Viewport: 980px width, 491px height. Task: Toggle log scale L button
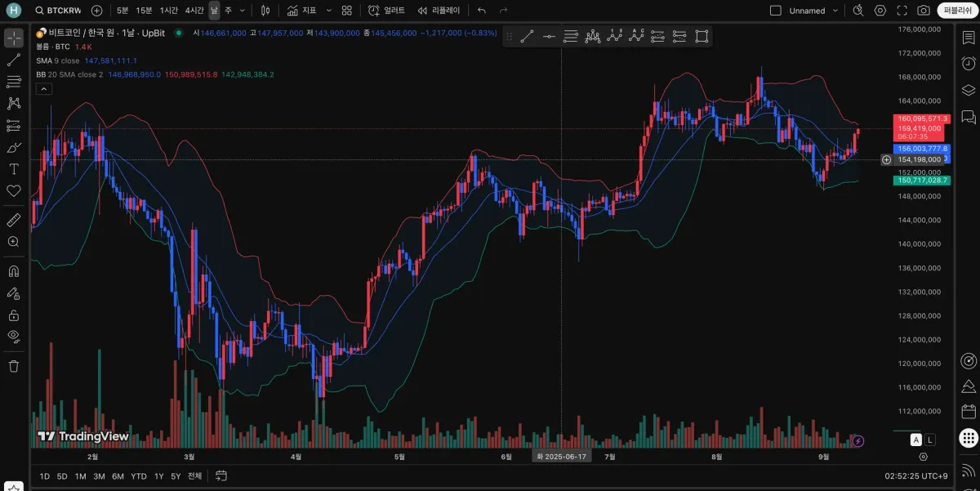click(930, 440)
